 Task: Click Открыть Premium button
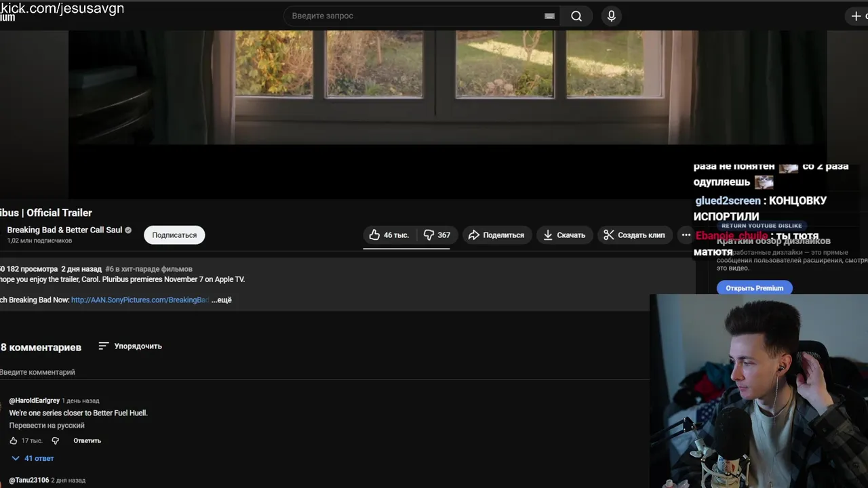coord(754,288)
